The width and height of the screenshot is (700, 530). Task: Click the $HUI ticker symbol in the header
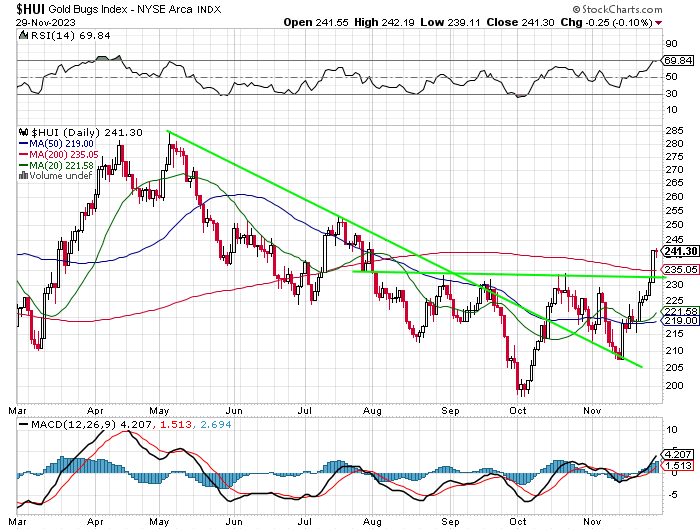pyautogui.click(x=30, y=8)
